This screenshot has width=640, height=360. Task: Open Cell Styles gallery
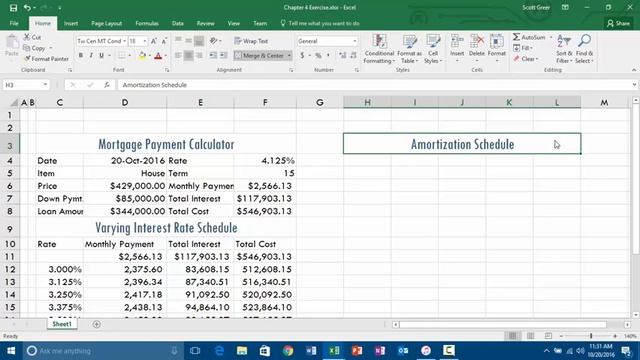[433, 49]
